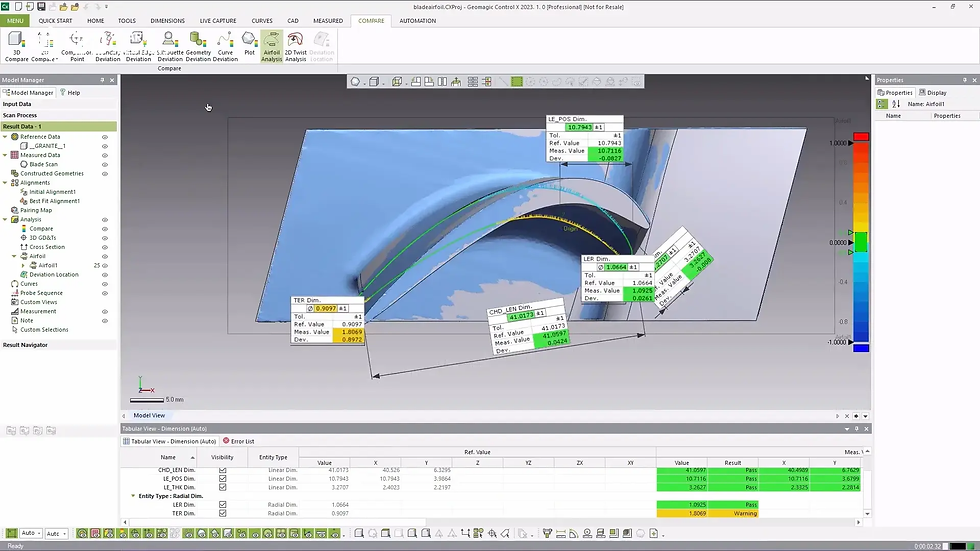Viewport: 980px width, 551px height.
Task: Click the green highlighted viewport toolbar icon
Action: coord(516,82)
